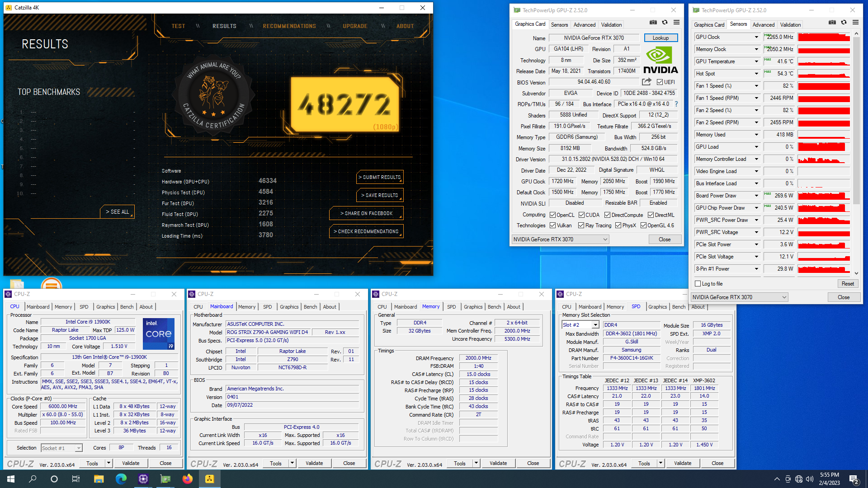
Task: Switch to Catzilla taskbar icon
Action: [209, 479]
